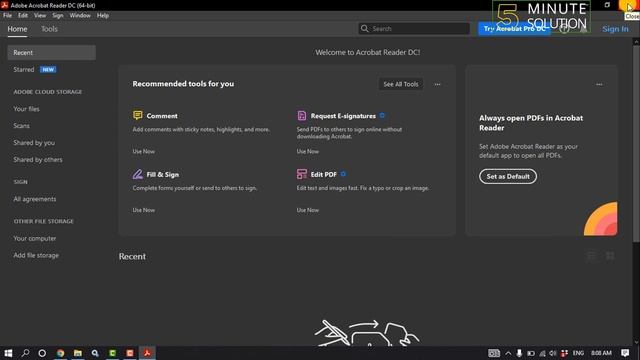Open the Edit menu
Image resolution: width=640 pixels, height=360 pixels.
click(23, 16)
